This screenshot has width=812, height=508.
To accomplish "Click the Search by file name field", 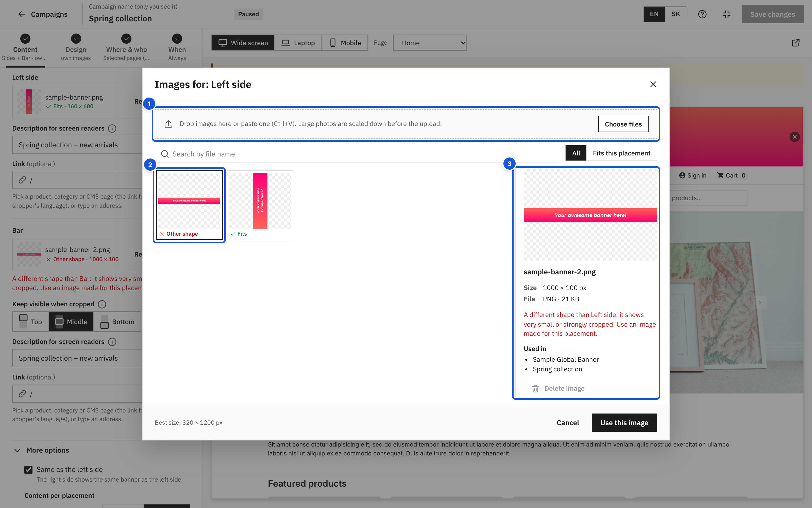I will 357,154.
